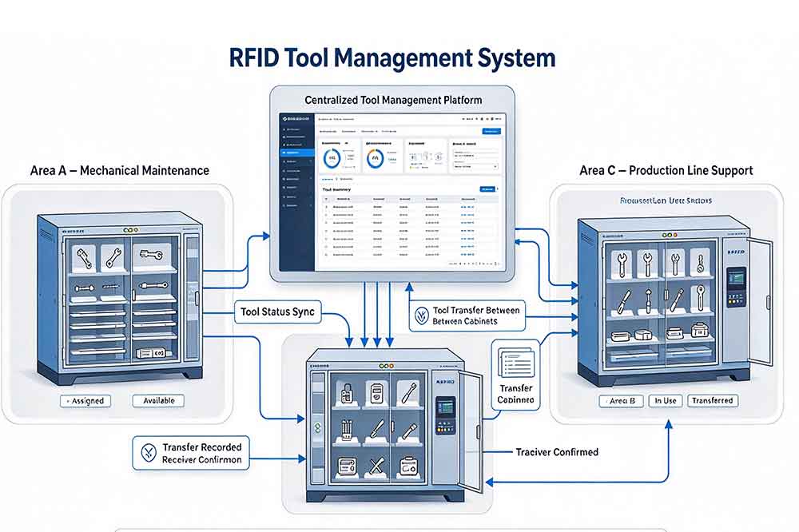The height and width of the screenshot is (532, 799).
Task: Select the Assigned tag under Area A
Action: [85, 401]
